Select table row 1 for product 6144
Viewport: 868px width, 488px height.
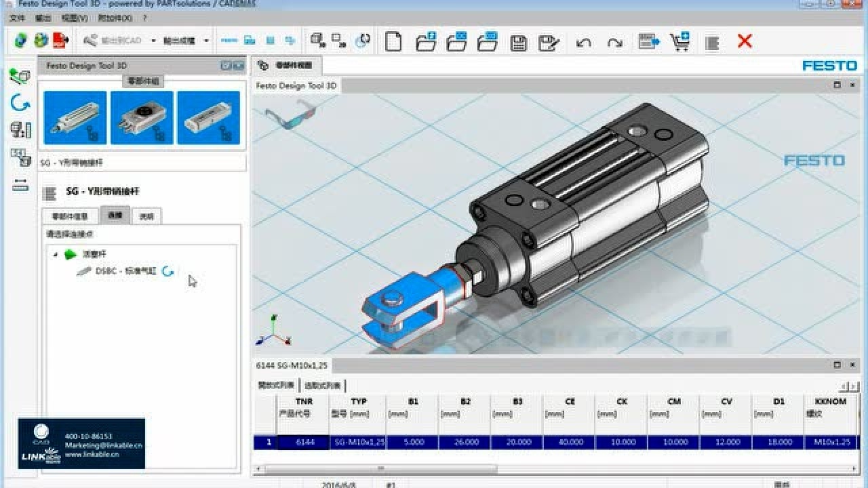tap(305, 441)
